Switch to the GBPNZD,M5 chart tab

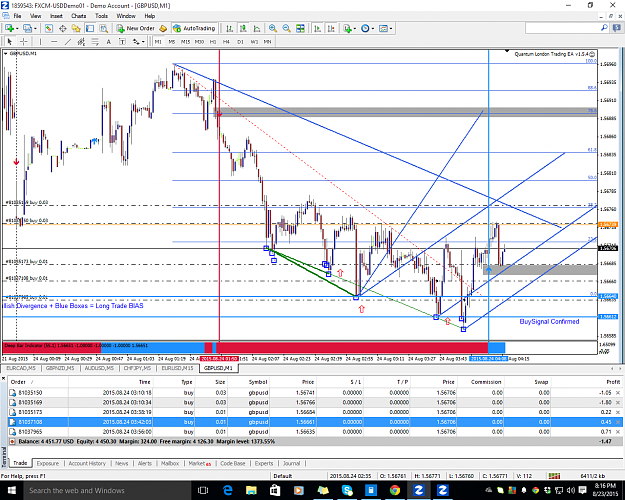[x=60, y=368]
